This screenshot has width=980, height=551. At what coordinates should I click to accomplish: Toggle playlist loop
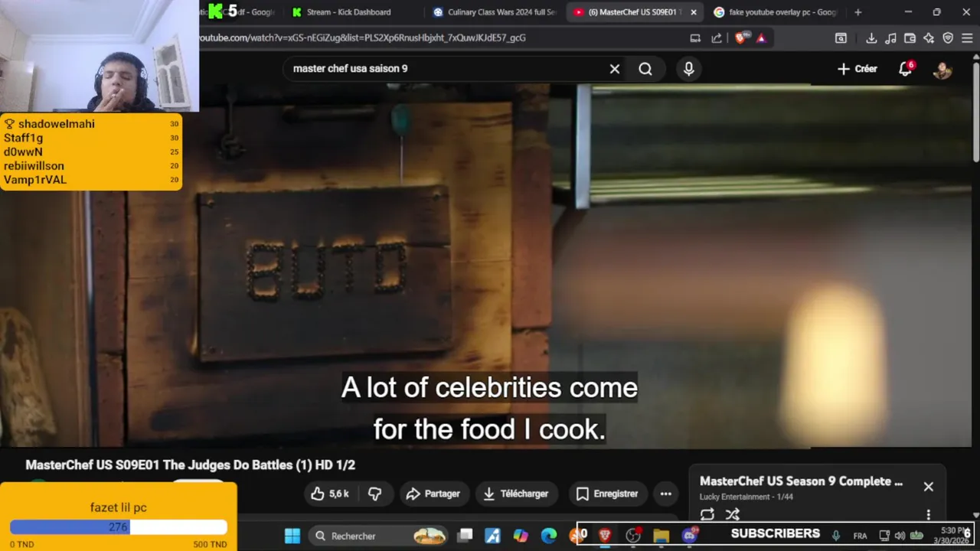[x=707, y=514]
